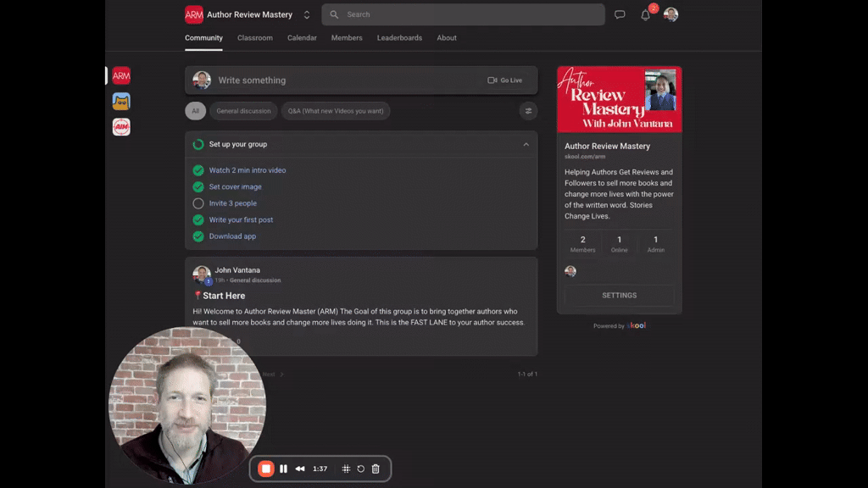
Task: Open the recorder grid options icon
Action: [346, 469]
